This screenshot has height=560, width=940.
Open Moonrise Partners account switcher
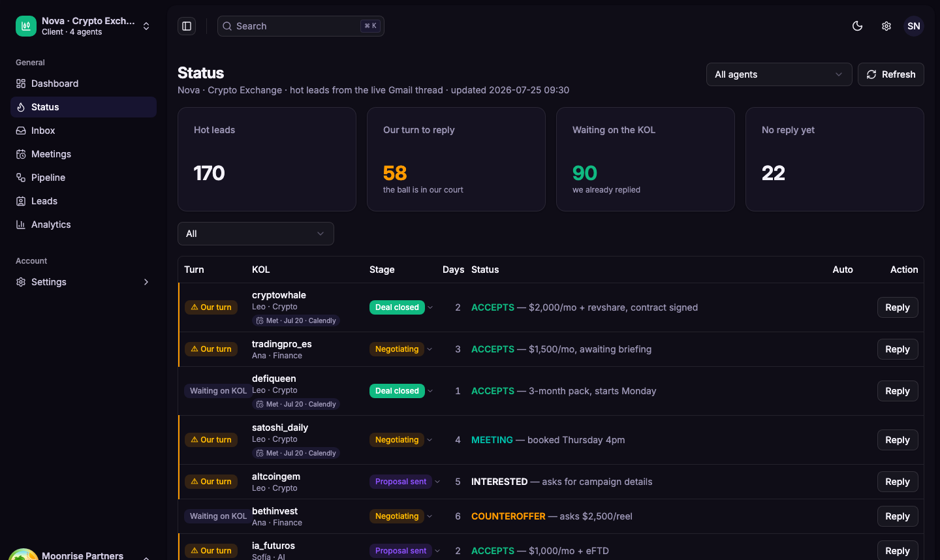click(x=84, y=555)
